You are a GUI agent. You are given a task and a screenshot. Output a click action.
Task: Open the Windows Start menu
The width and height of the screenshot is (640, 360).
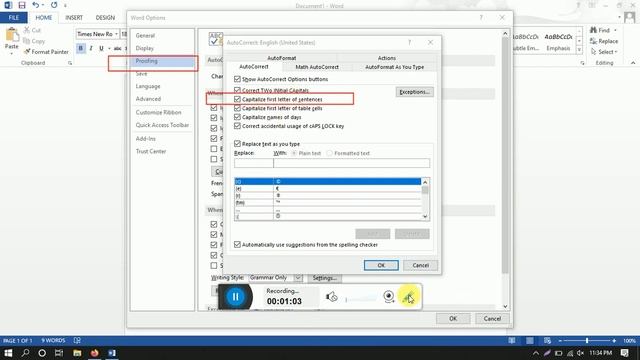(8, 353)
